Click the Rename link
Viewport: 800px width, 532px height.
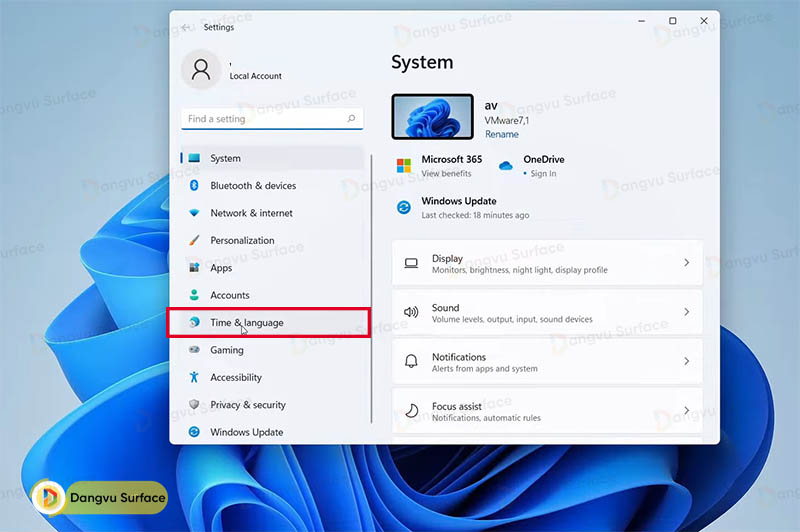[502, 134]
